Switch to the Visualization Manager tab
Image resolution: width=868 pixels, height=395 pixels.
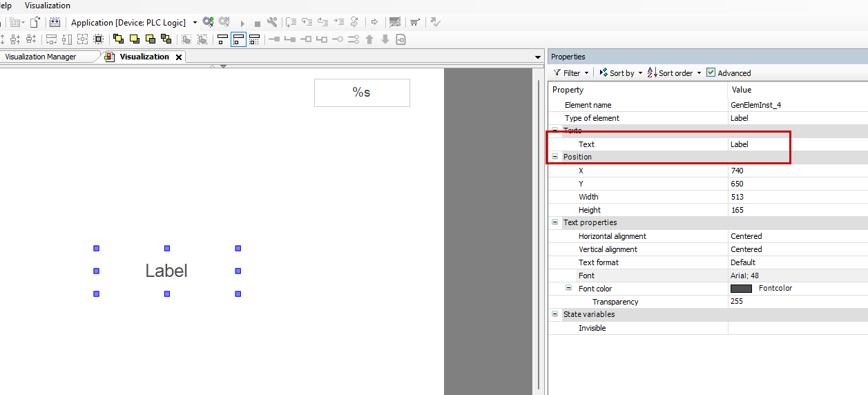(x=41, y=57)
